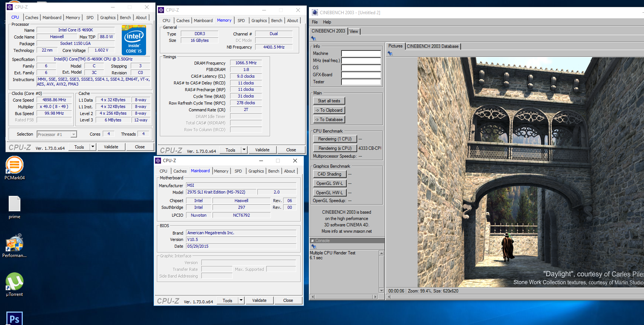This screenshot has height=325, width=644.
Task: Click Console panel header icon
Action: tap(312, 241)
